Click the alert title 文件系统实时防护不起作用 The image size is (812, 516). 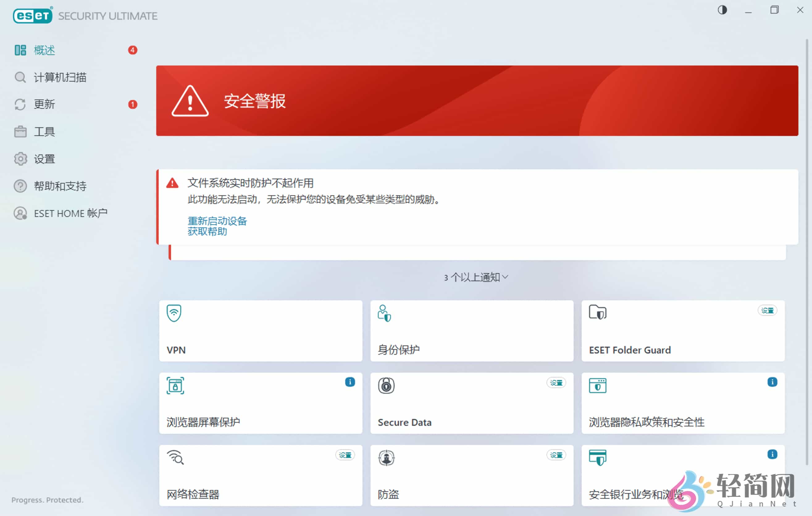[x=250, y=183]
